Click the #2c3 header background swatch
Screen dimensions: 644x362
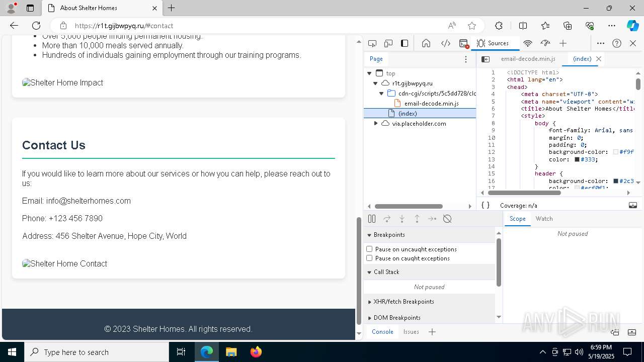click(616, 181)
